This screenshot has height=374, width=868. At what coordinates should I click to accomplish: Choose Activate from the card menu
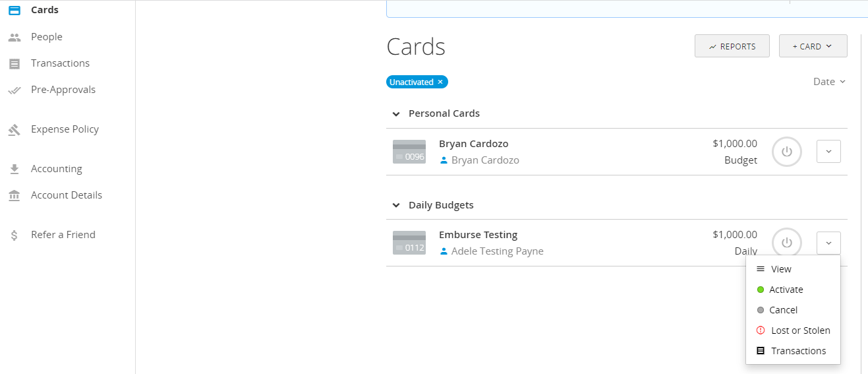click(786, 290)
